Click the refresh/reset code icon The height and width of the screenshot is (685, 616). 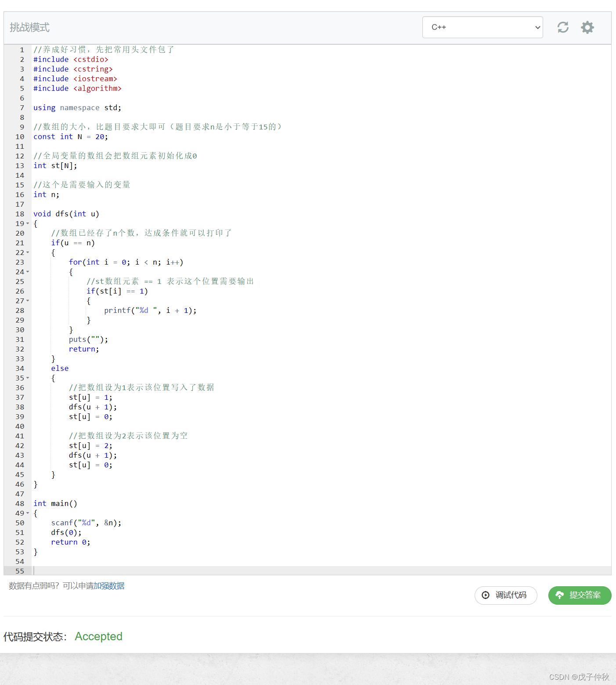click(563, 27)
